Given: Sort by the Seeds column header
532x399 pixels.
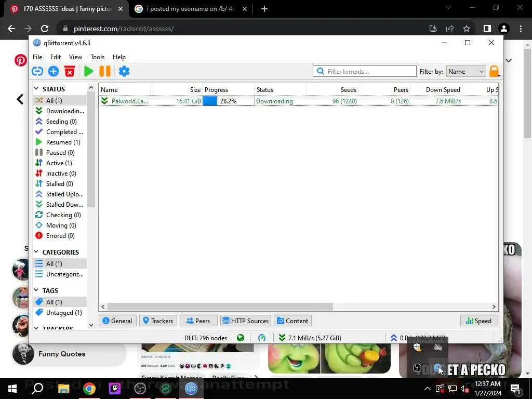Looking at the screenshot, I should click(332, 89).
